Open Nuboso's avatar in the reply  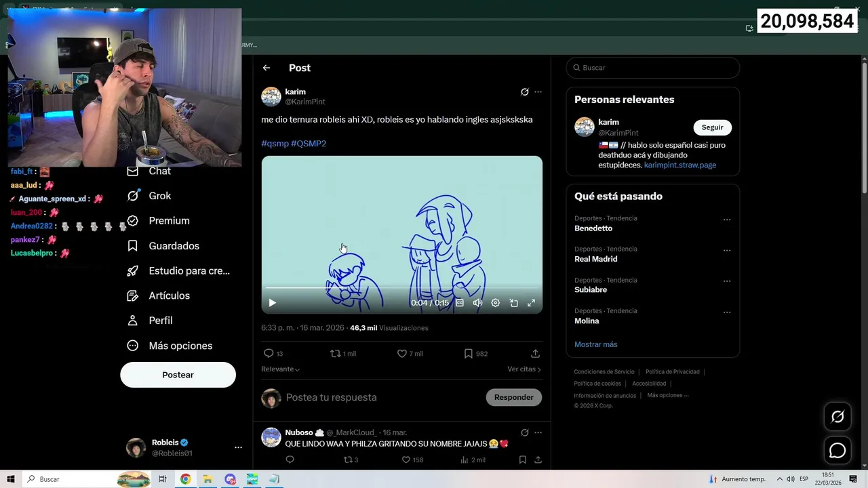[x=271, y=437]
